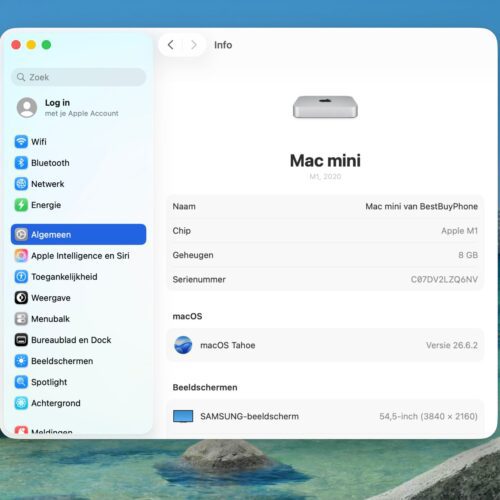Go forward with the right chevron button
Screen dimensions: 500x500
tap(194, 45)
